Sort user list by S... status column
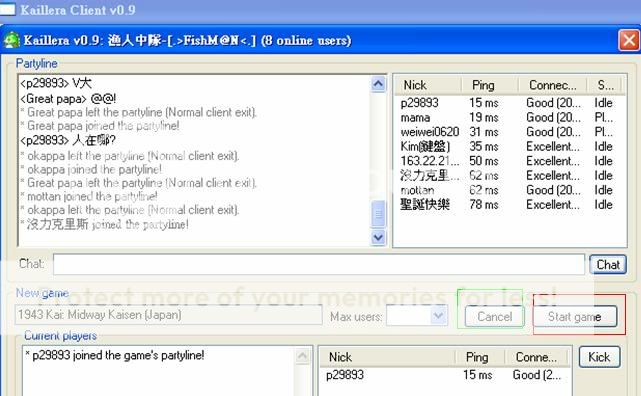 pos(605,85)
